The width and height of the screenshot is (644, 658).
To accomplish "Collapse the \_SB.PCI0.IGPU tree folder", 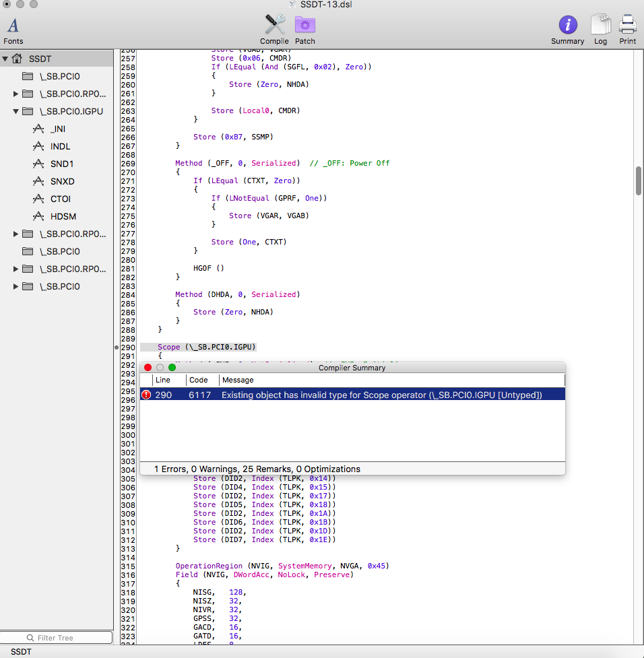I will (x=16, y=111).
